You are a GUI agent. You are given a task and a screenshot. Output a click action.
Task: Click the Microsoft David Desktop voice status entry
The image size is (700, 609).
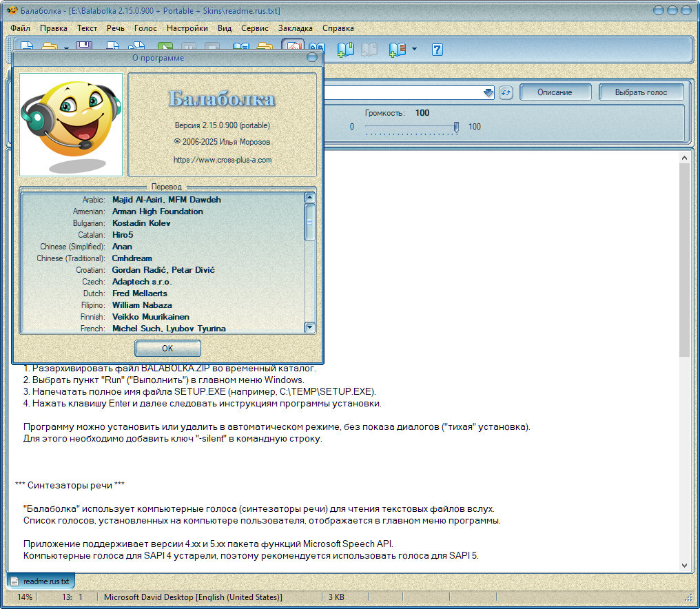tap(193, 597)
